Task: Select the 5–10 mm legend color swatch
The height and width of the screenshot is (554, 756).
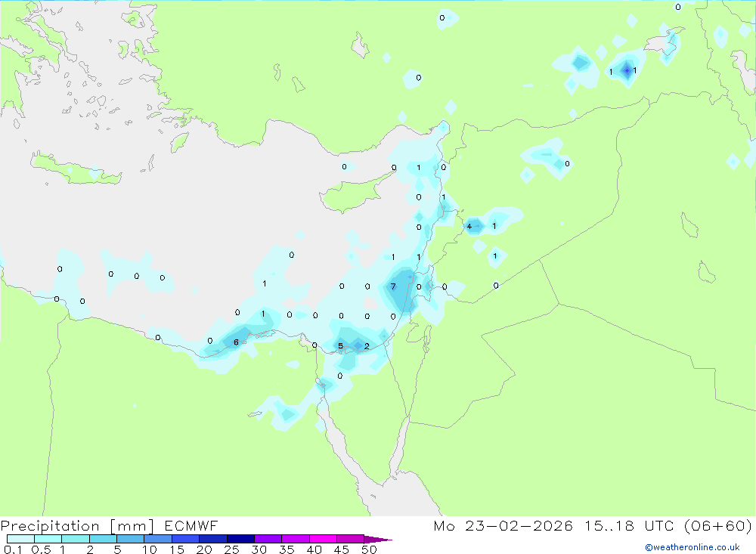Action: coord(130,539)
